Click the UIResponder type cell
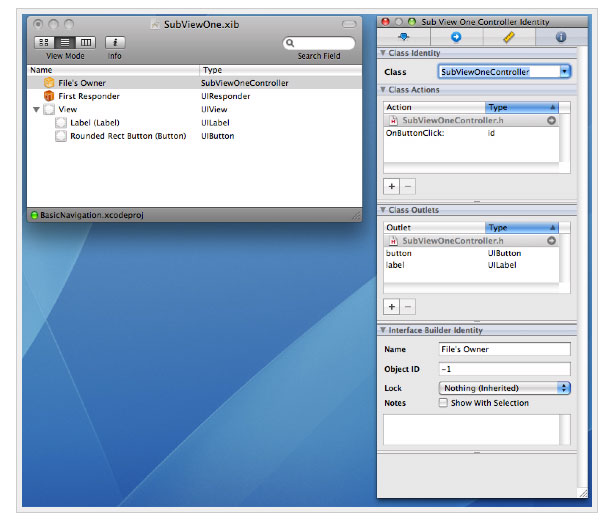615x522 pixels. tap(226, 96)
